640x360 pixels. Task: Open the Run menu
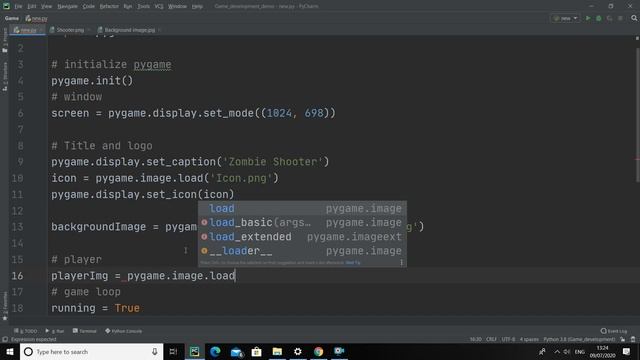[128, 7]
